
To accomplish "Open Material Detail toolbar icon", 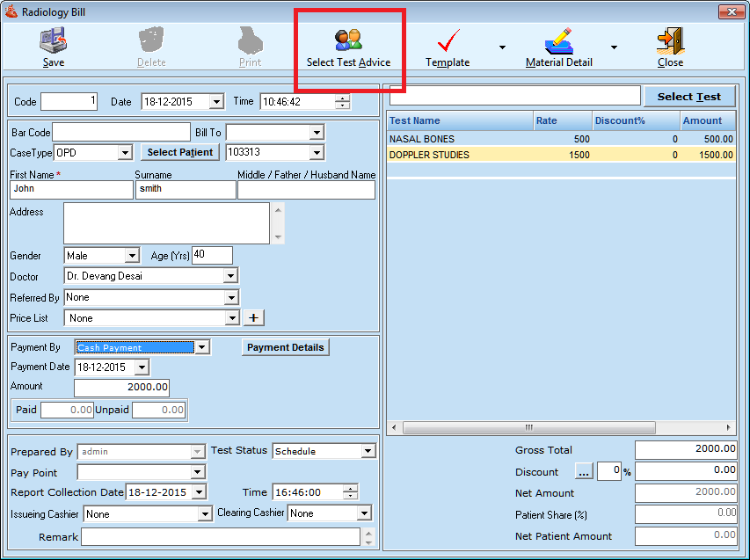I will point(558,41).
